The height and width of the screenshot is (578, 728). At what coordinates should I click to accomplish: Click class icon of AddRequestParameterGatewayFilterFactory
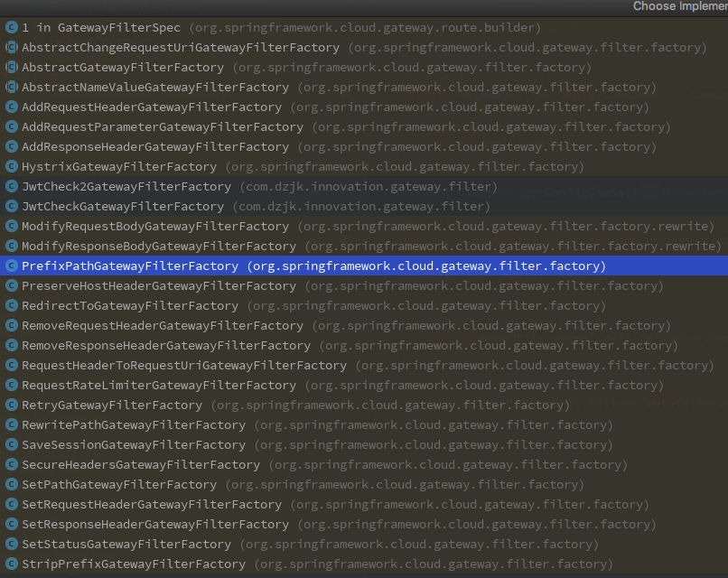[x=12, y=126]
